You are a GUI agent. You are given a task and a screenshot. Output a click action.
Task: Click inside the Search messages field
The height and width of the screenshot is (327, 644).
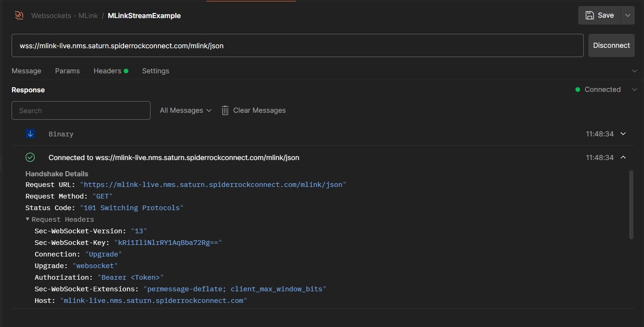(81, 110)
